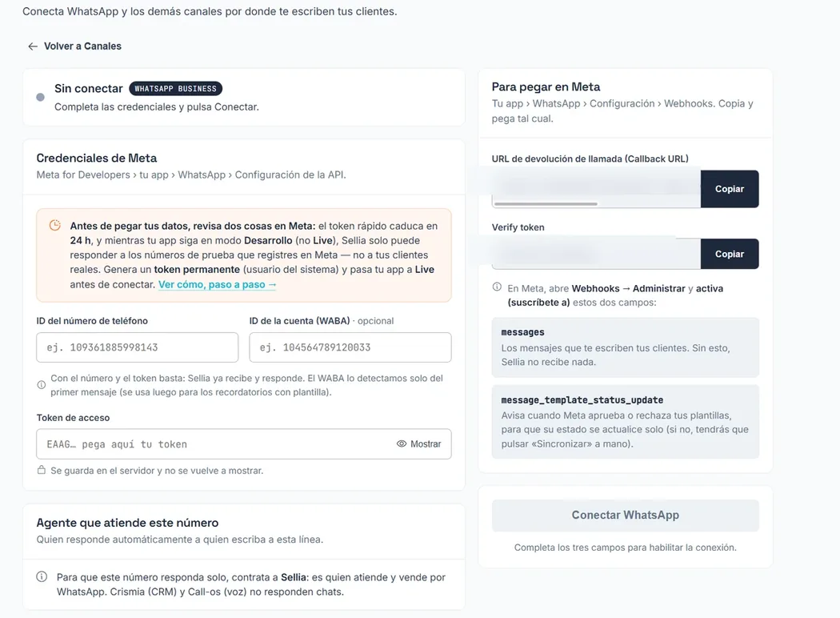840x618 pixels.
Task: Click the horizontal scrollbar under the Callback URL
Action: pos(546,203)
